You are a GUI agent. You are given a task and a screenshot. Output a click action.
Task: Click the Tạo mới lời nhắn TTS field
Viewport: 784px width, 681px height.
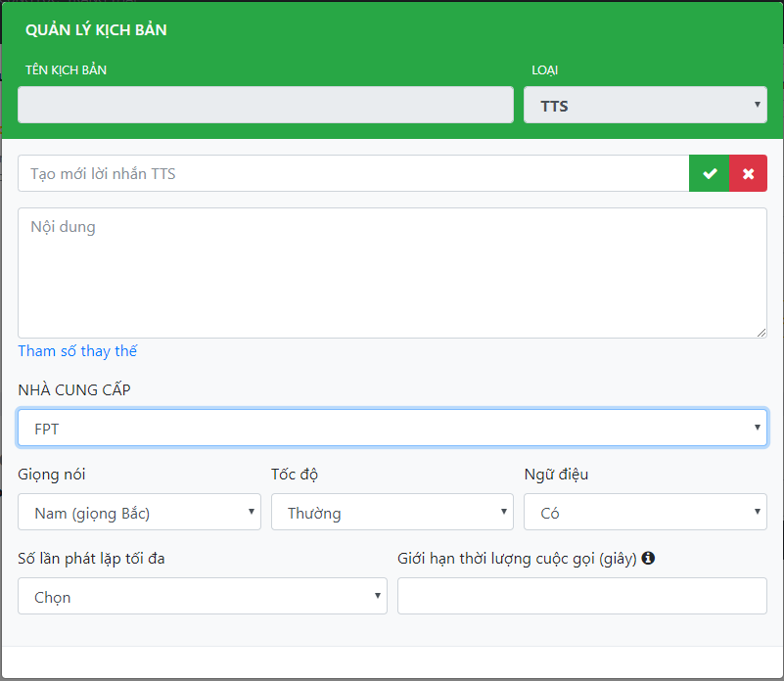pyautogui.click(x=352, y=173)
